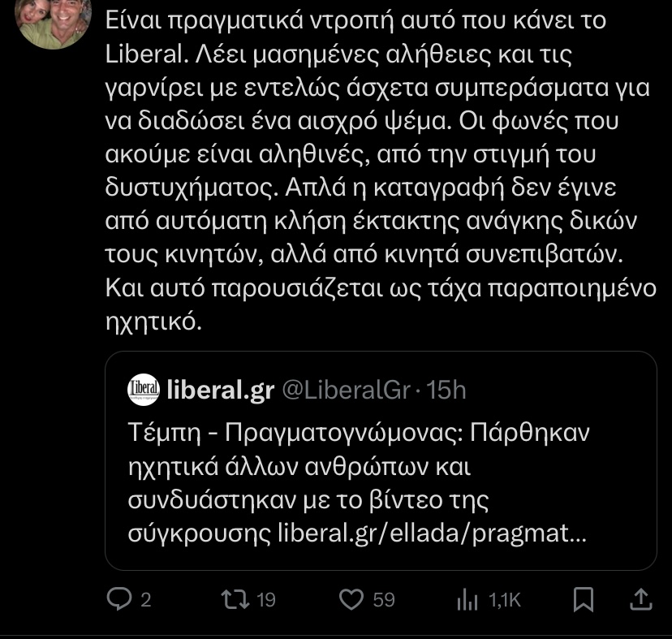672x639 pixels.
Task: Click the 1,1K views count
Action: 504,600
